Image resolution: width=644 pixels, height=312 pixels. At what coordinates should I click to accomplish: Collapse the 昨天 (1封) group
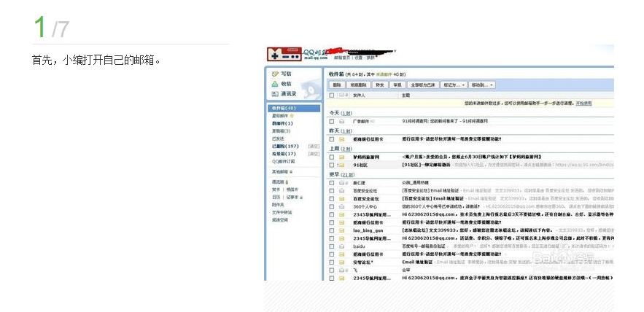click(341, 130)
